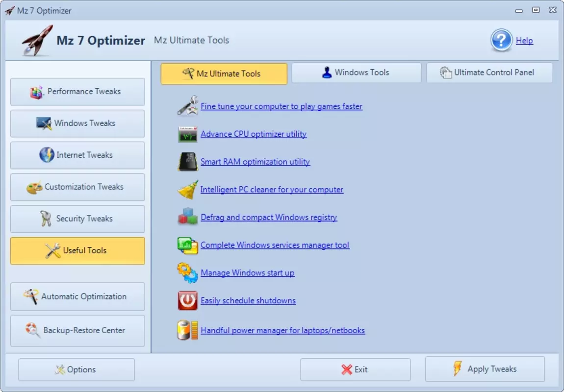Viewport: 564px width, 392px height.
Task: Open Intelligent PC cleaner link
Action: (272, 189)
